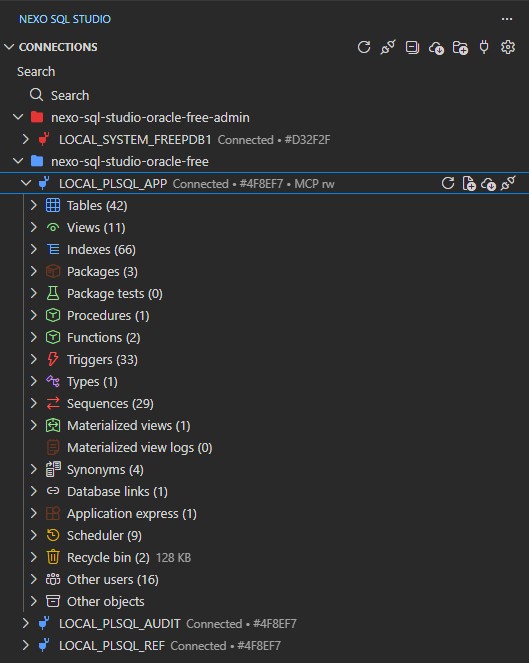Click the collapse all icon in Connections header

(412, 47)
